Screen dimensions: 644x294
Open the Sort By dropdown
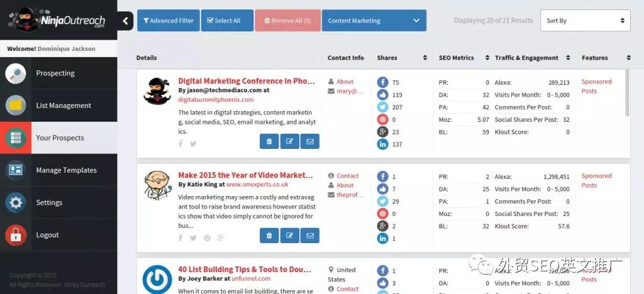click(585, 21)
